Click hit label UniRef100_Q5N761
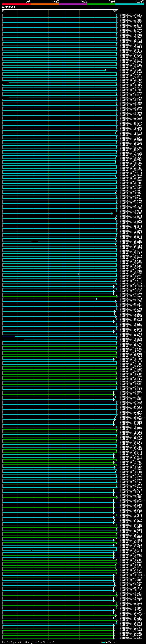This screenshot has height=644, width=146. pyautogui.click(x=131, y=470)
